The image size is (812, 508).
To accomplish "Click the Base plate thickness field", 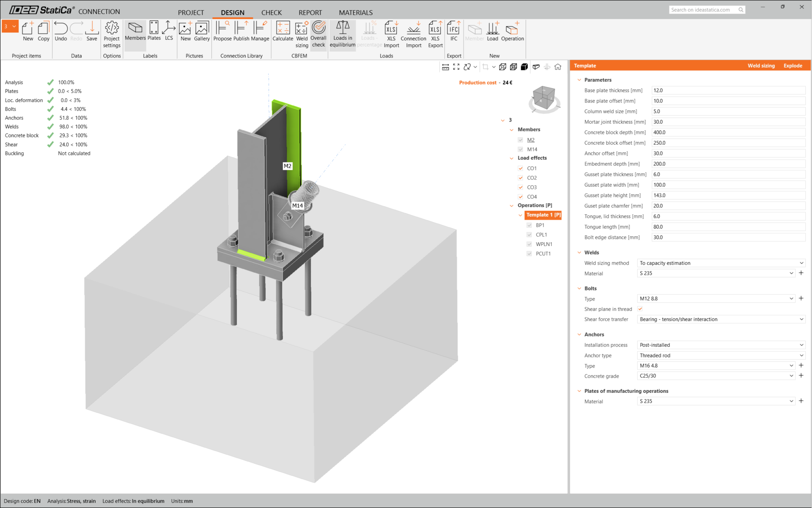I will click(x=727, y=91).
